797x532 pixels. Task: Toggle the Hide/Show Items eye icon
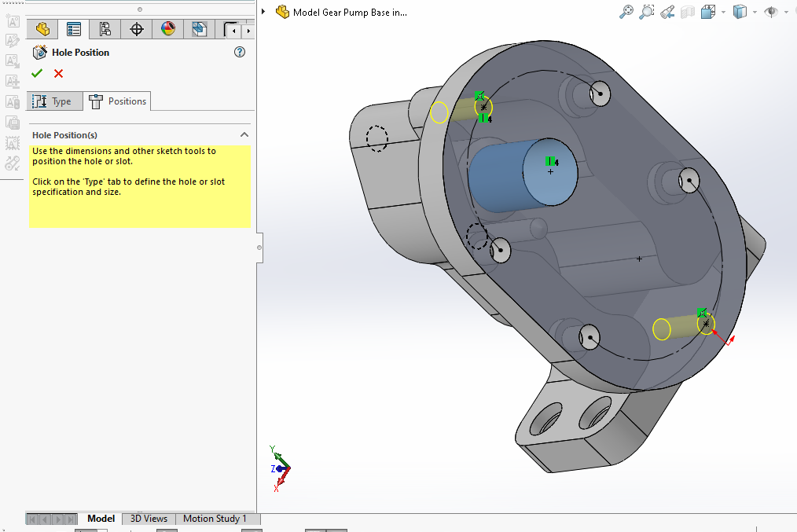[771, 12]
